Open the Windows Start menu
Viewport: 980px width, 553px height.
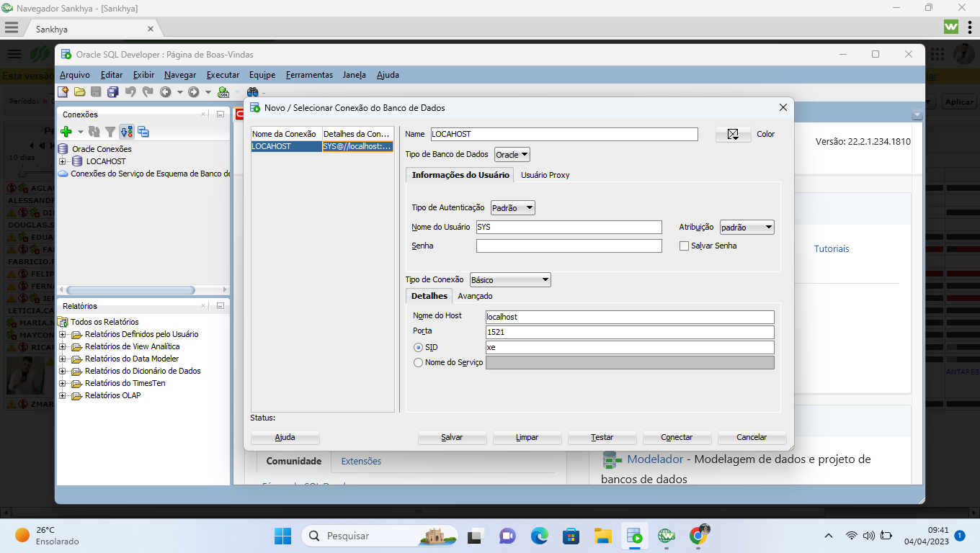(x=282, y=536)
